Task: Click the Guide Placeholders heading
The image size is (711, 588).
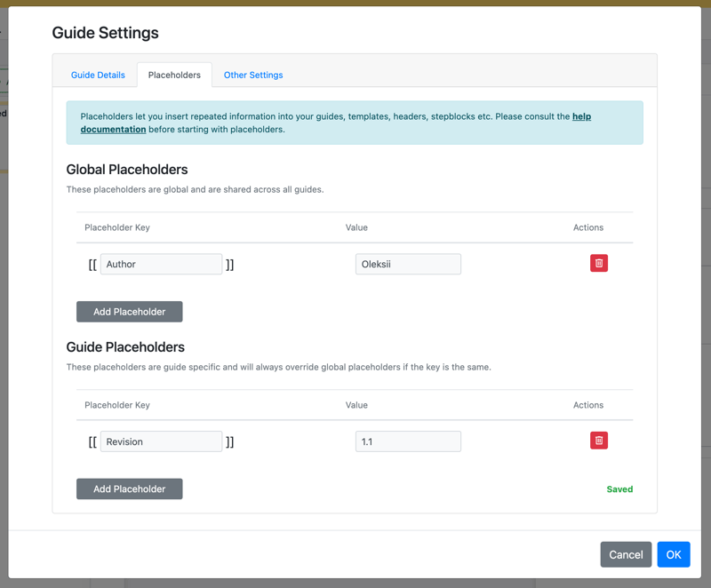Action: [125, 347]
